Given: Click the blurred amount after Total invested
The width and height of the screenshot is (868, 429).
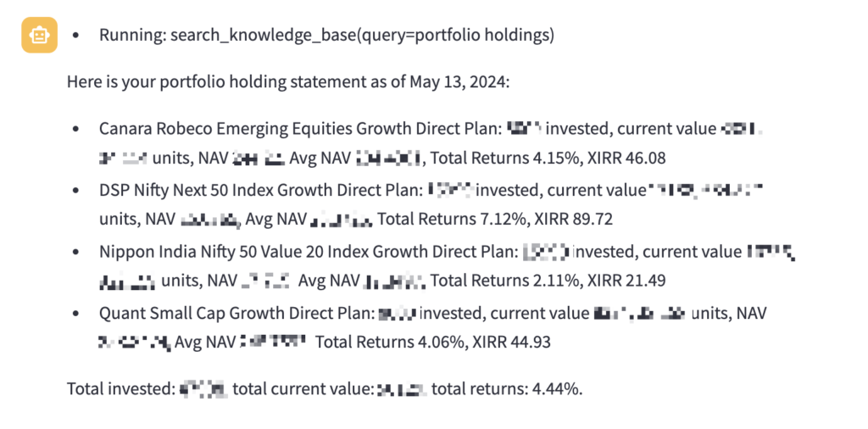Looking at the screenshot, I should point(203,389).
